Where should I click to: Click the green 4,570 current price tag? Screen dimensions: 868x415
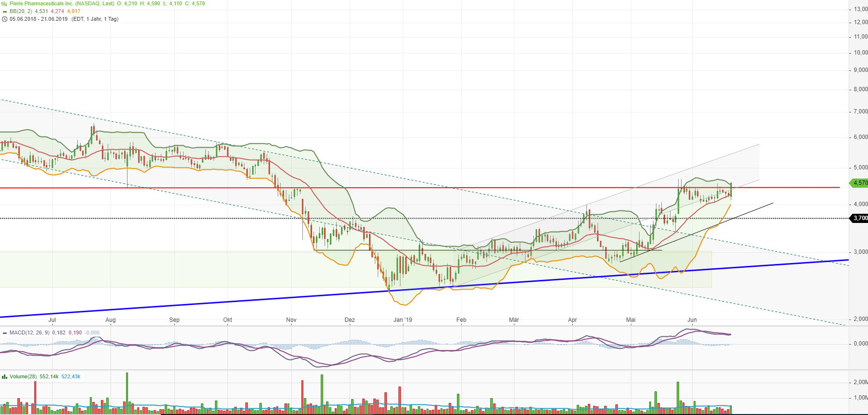click(x=859, y=183)
